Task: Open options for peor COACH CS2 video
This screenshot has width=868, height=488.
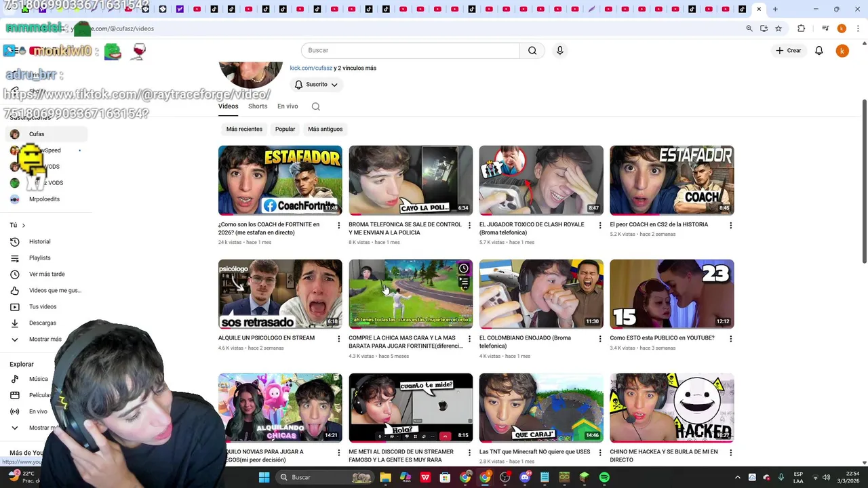Action: (x=730, y=226)
